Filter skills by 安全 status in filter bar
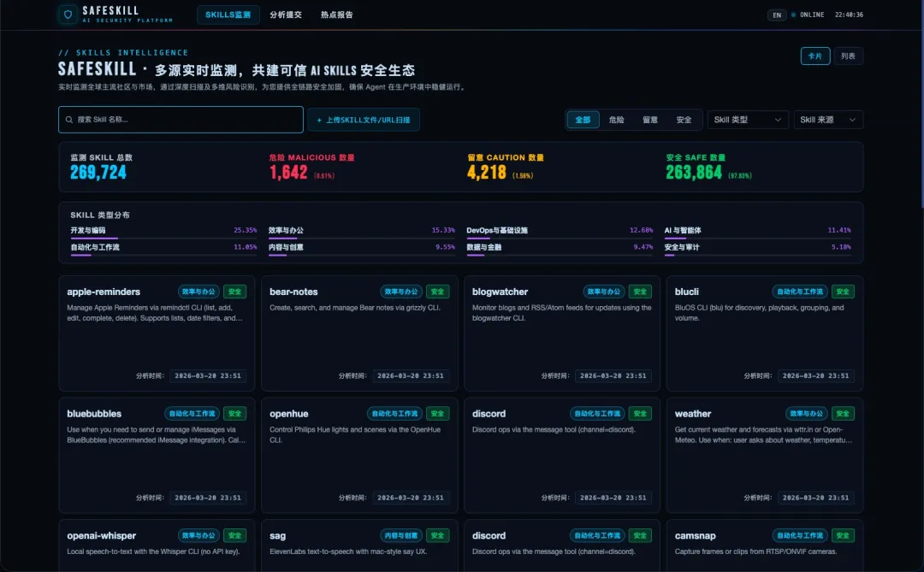This screenshot has width=924, height=572. click(684, 120)
